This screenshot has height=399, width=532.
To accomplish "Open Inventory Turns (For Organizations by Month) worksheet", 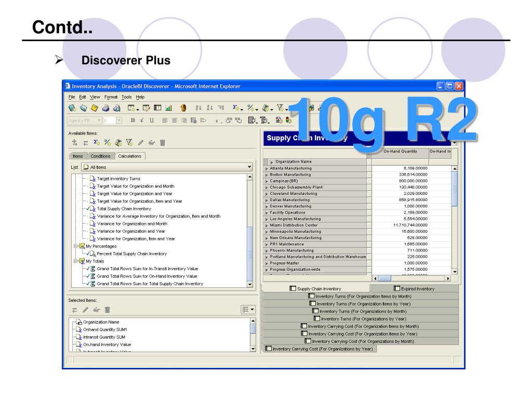I will 360,311.
